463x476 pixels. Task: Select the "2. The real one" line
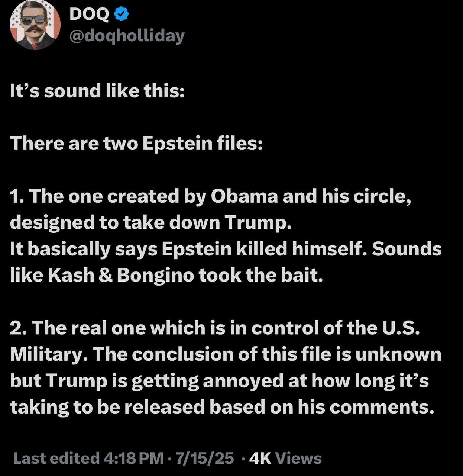click(215, 328)
